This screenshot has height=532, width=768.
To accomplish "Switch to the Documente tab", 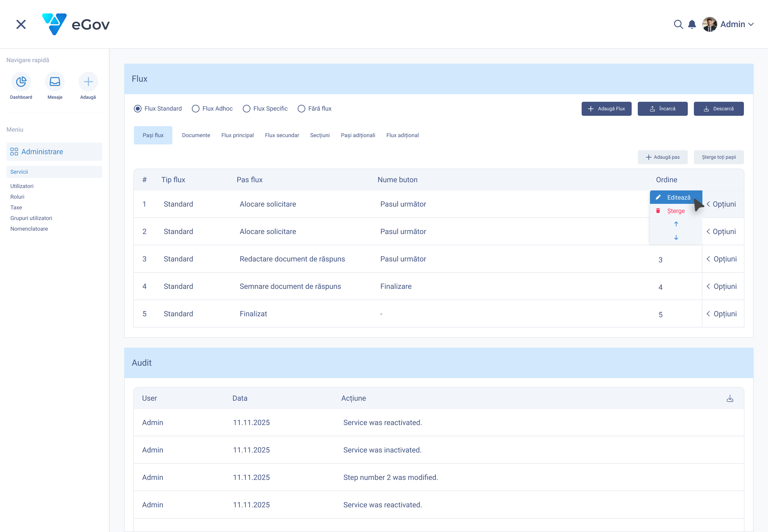I will click(196, 135).
